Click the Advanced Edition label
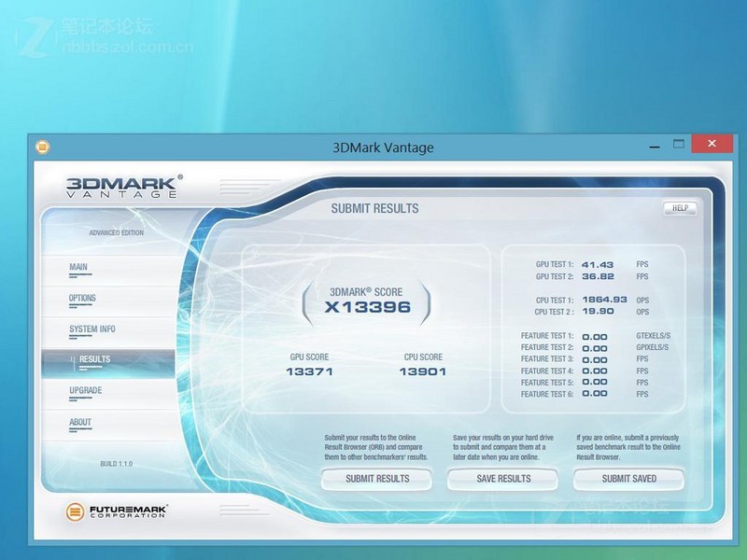747x560 pixels. point(116,232)
